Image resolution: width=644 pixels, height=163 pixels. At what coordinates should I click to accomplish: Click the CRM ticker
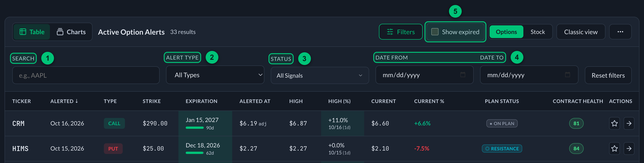click(x=18, y=123)
